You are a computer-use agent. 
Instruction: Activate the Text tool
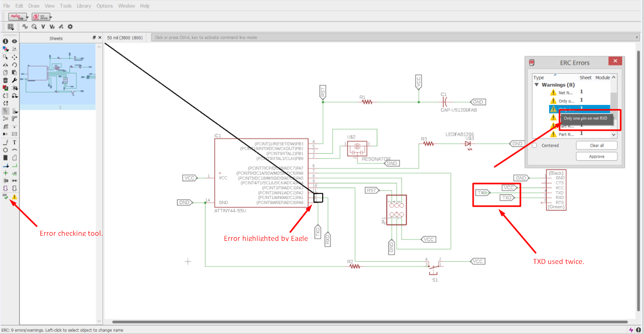point(15,143)
